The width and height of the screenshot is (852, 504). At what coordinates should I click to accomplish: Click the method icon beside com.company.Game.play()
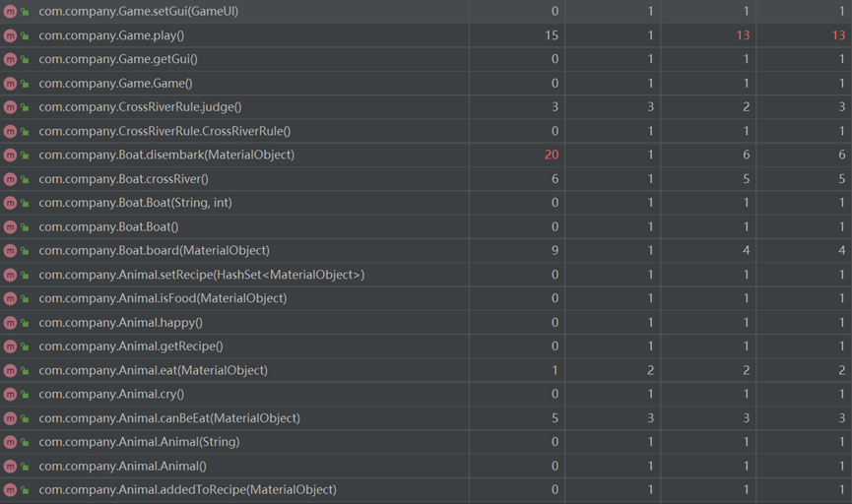point(10,35)
